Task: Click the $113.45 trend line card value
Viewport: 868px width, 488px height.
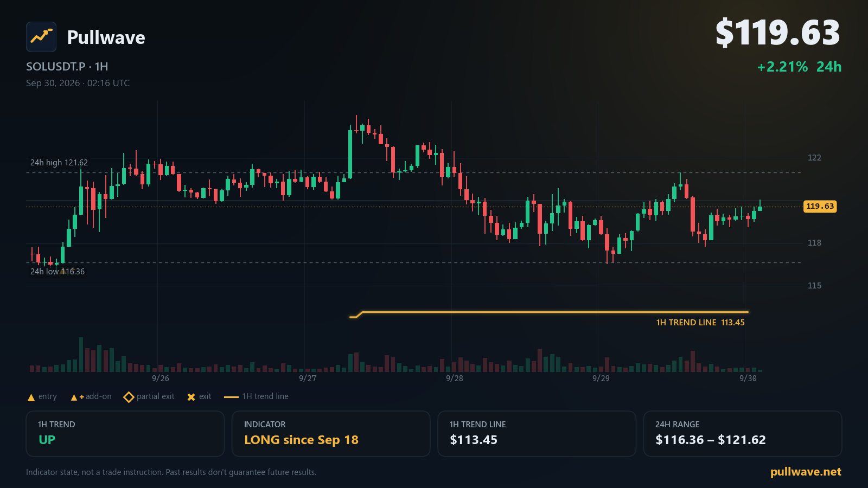Action: (474, 440)
